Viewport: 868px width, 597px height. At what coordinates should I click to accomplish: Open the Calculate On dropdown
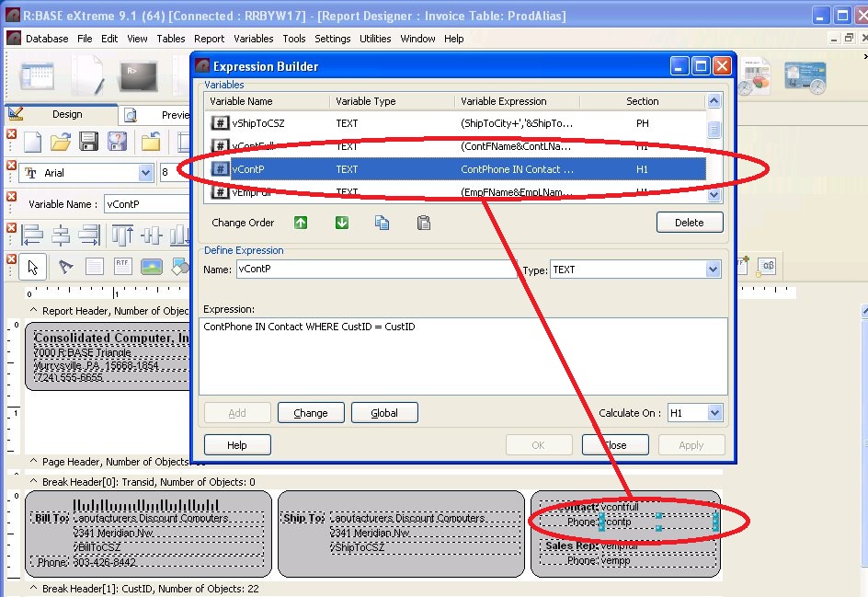714,413
